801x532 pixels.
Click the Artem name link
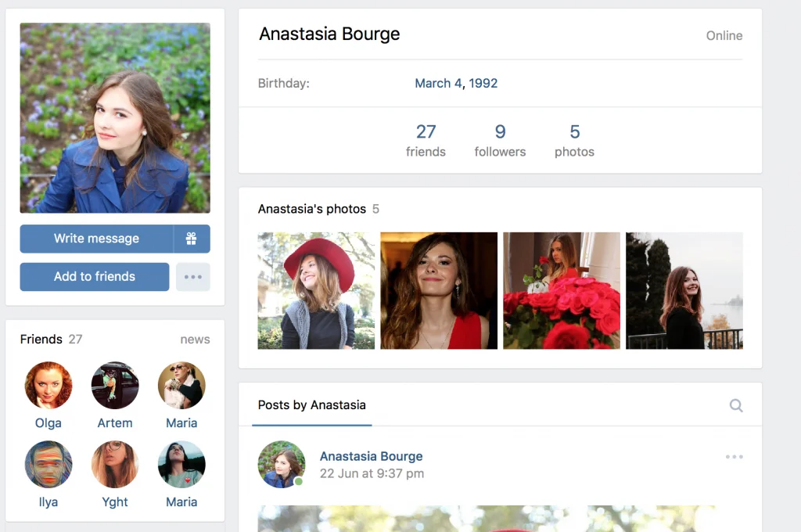click(x=115, y=423)
